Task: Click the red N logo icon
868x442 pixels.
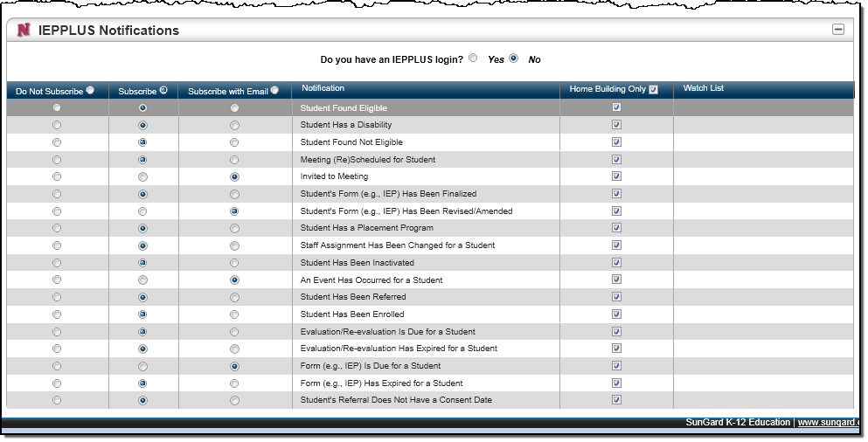Action: (23, 31)
